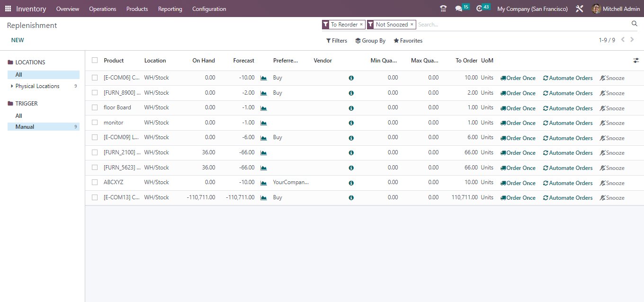644x302 pixels.
Task: Open the Group By dropdown
Action: (x=370, y=41)
